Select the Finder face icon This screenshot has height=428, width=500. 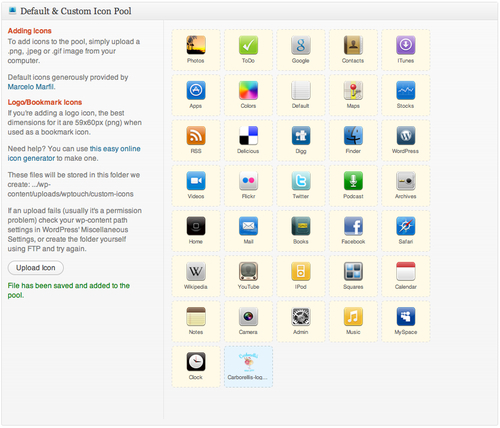(353, 136)
